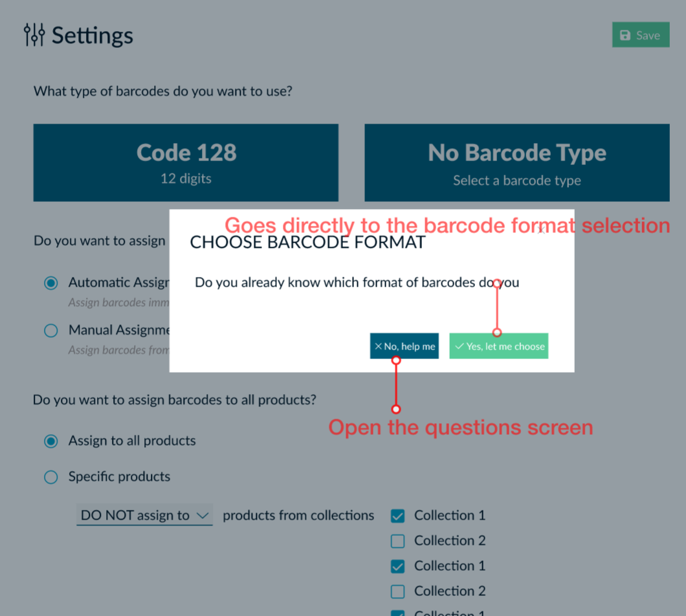Screen dimensions: 686x616
Task: Uncheck the second Collection 1 checkbox
Action: [398, 566]
